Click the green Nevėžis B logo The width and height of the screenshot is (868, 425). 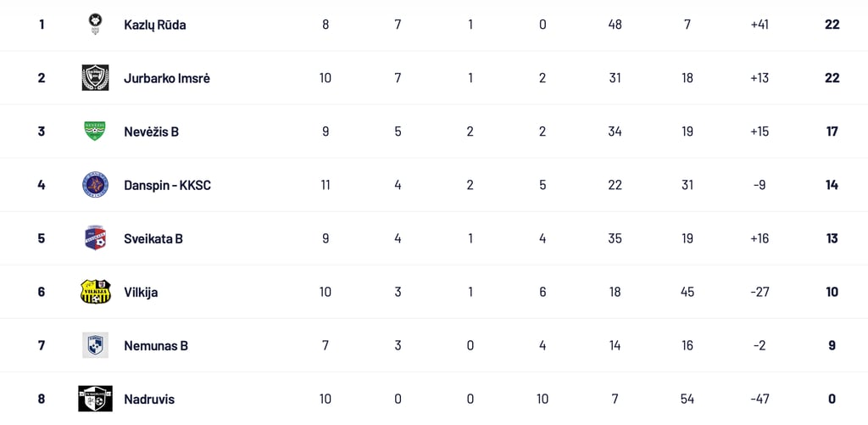(x=95, y=131)
